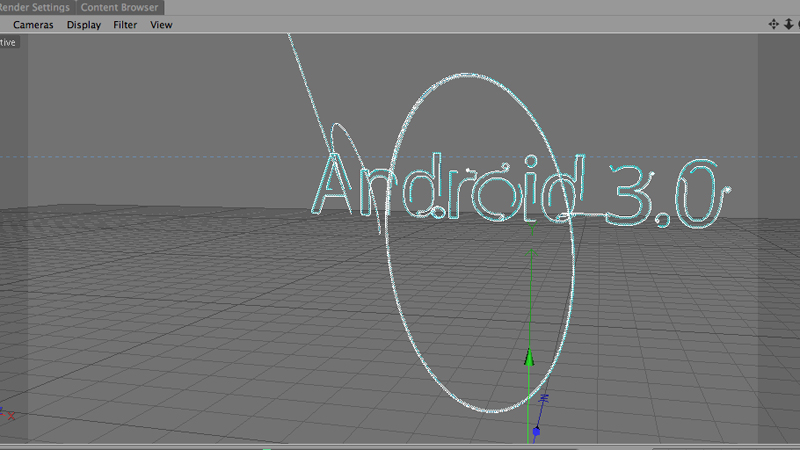Click the Perspective viewport label
The width and height of the screenshot is (800, 450).
point(9,42)
